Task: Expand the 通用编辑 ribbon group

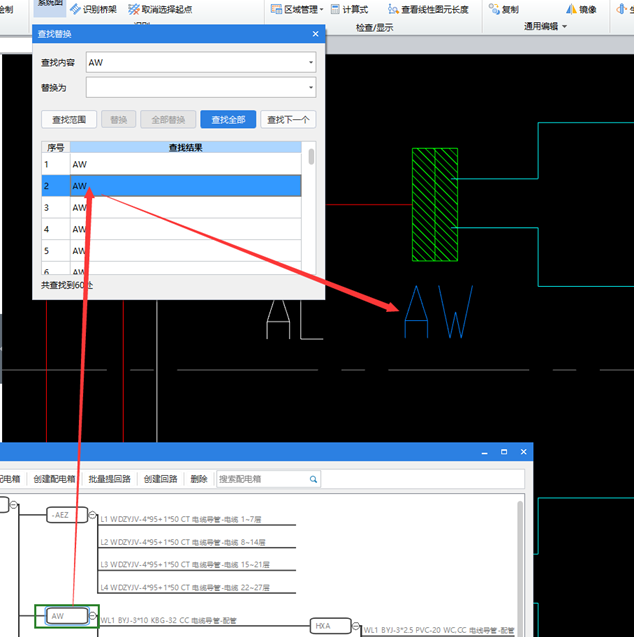Action: (564, 27)
